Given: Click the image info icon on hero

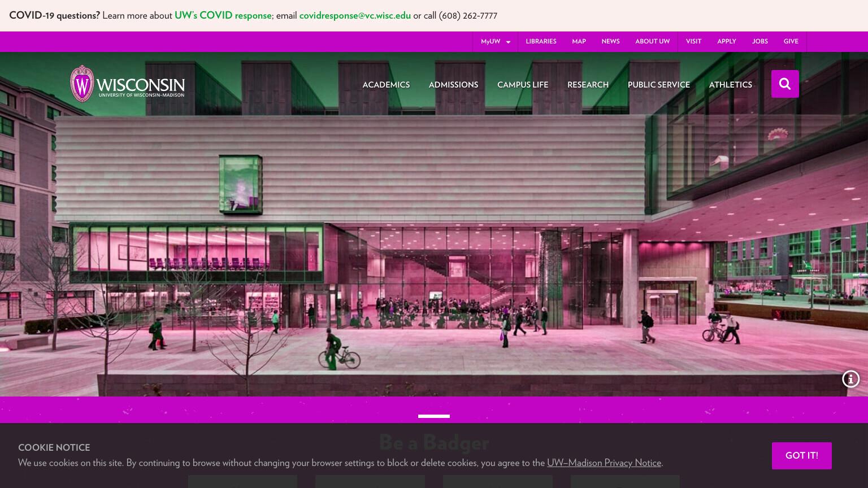Looking at the screenshot, I should coord(850,379).
